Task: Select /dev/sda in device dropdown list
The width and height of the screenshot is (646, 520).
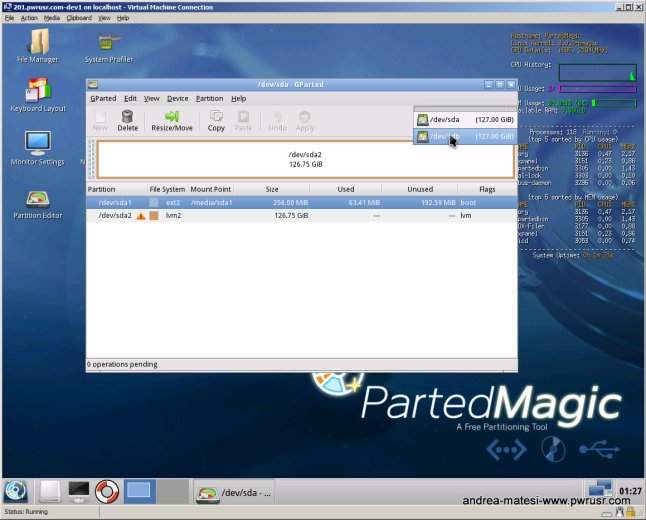Action: coord(465,119)
